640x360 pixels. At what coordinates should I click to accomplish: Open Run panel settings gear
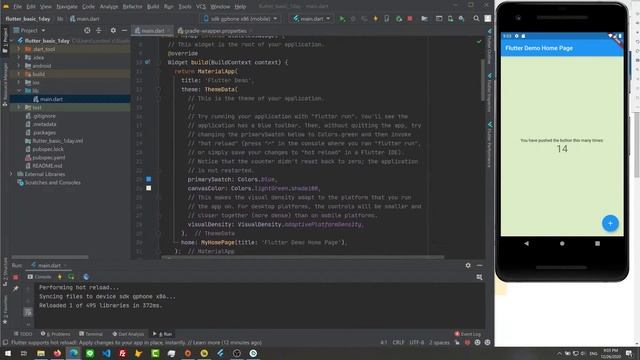coord(468,265)
